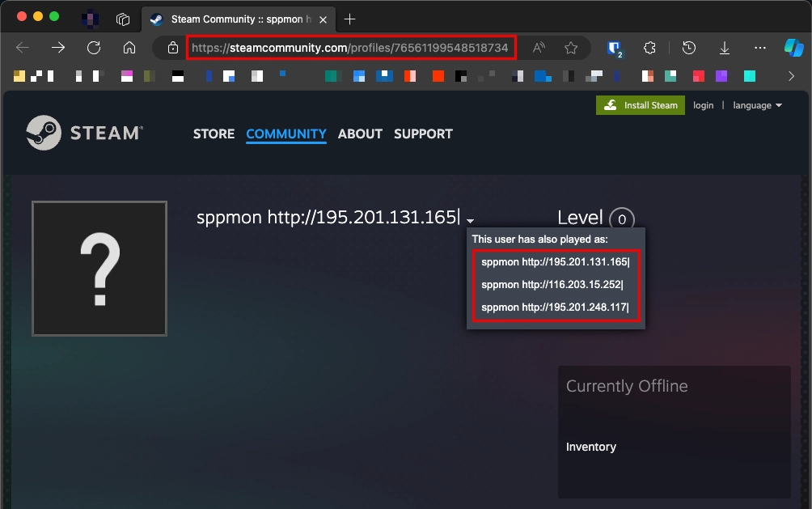Image resolution: width=812 pixels, height=509 pixels.
Task: Open the STORE menu item
Action: [x=214, y=134]
